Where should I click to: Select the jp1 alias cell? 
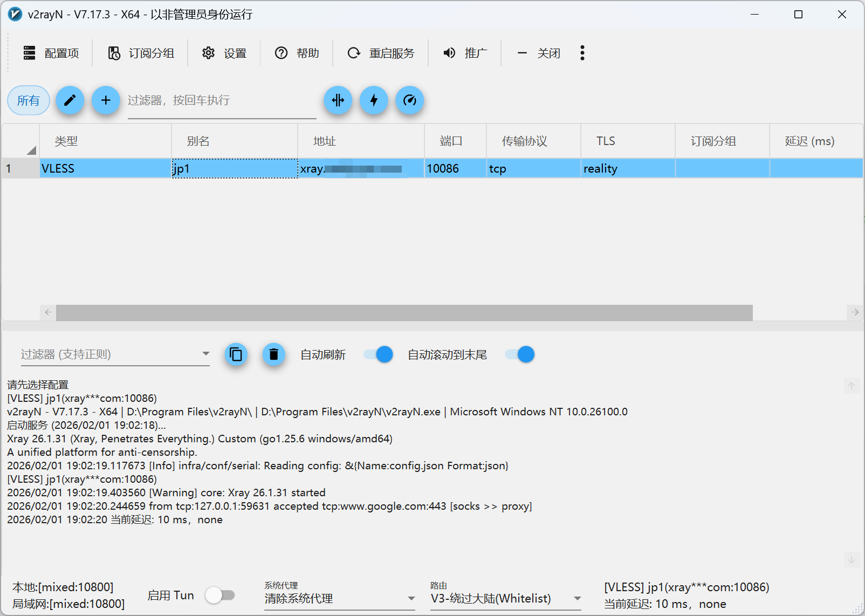coord(235,168)
